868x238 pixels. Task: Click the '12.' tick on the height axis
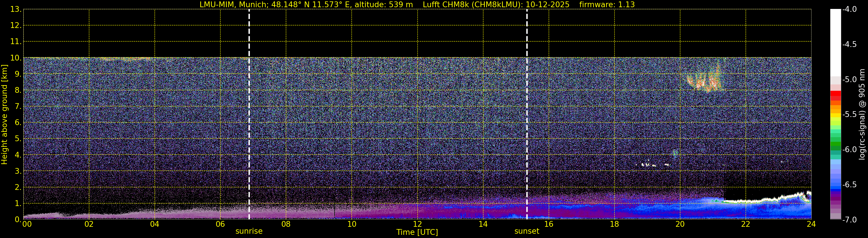point(16,25)
